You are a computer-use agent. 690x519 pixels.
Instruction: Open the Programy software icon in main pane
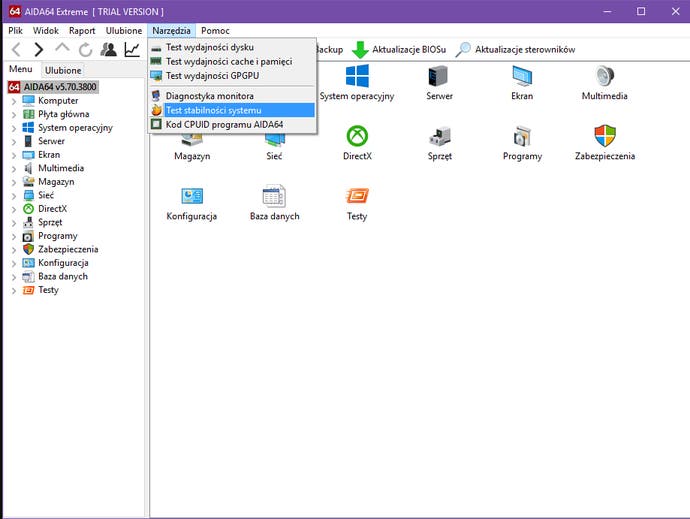point(522,136)
